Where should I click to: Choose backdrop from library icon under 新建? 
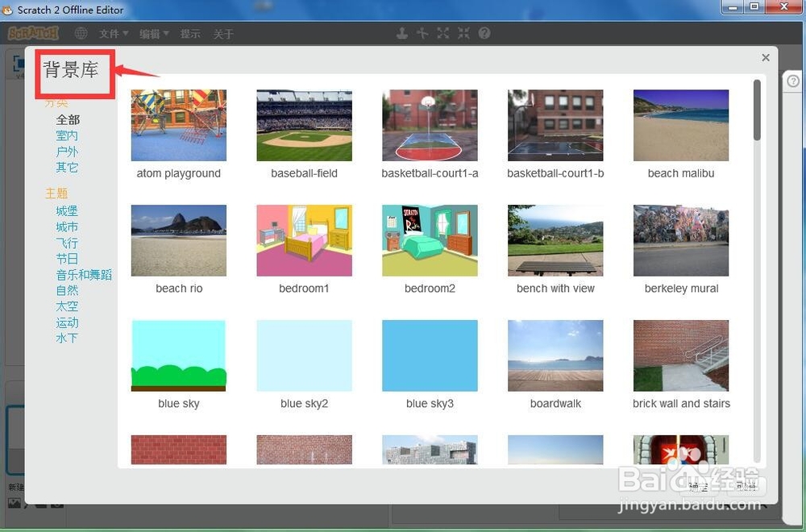coord(15,503)
